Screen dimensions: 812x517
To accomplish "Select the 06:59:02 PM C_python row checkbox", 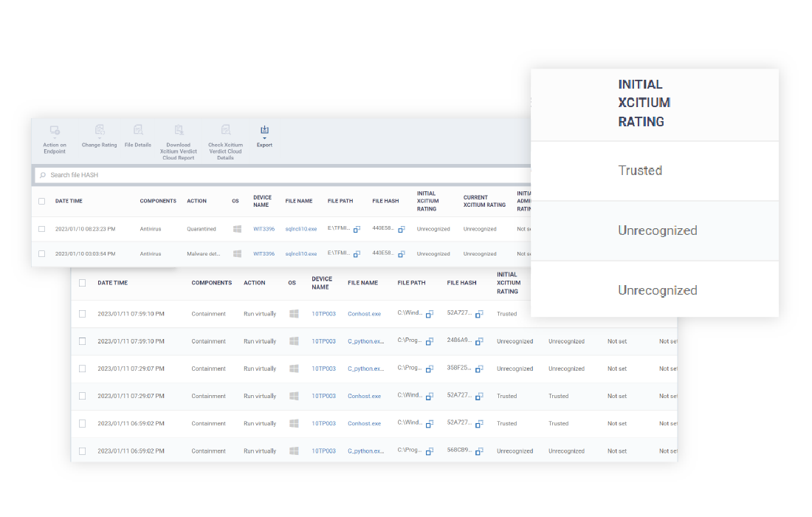I will pyautogui.click(x=83, y=451).
